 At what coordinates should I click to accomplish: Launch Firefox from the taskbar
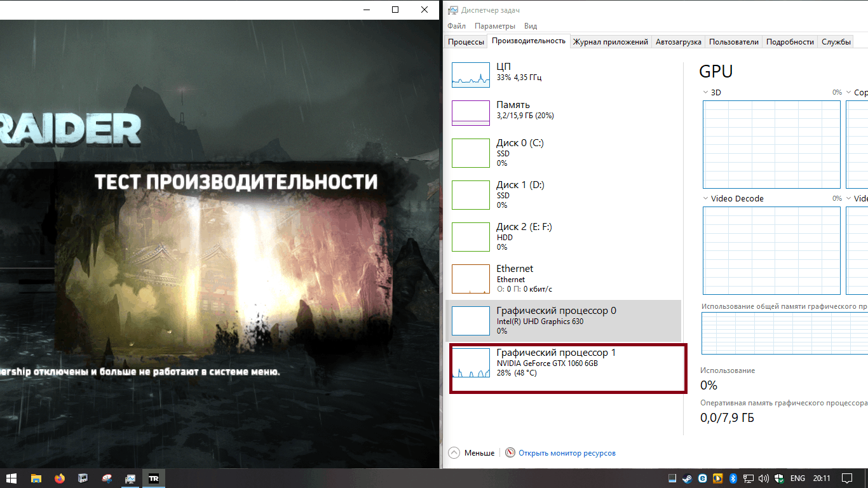pos(60,478)
